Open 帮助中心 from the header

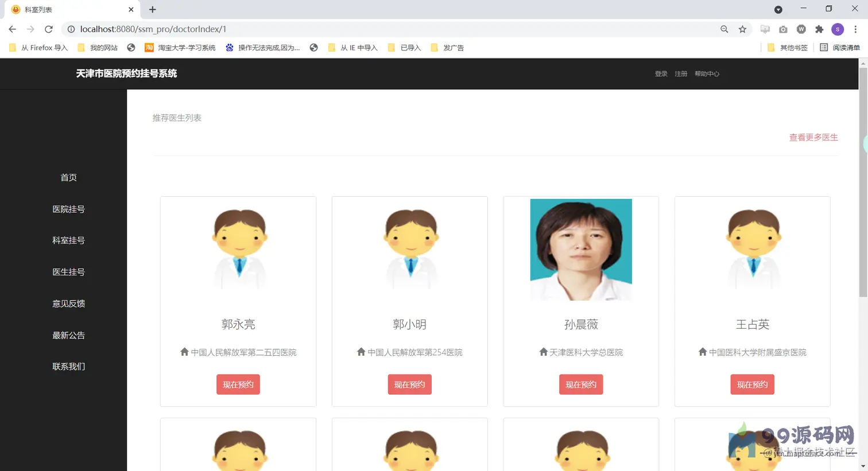tap(707, 74)
